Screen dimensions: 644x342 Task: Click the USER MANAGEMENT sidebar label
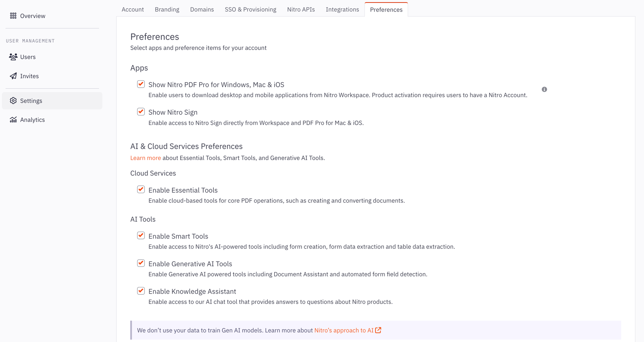pyautogui.click(x=30, y=41)
